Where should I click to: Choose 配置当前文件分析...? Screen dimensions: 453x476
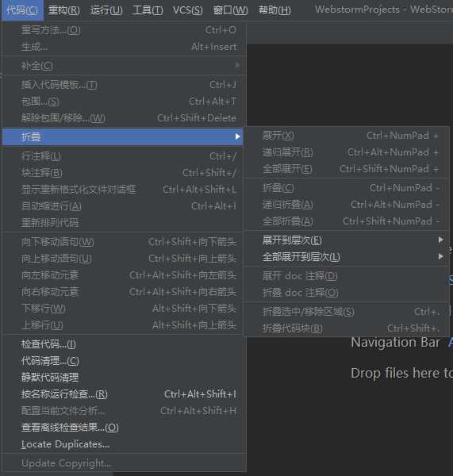pos(123,411)
